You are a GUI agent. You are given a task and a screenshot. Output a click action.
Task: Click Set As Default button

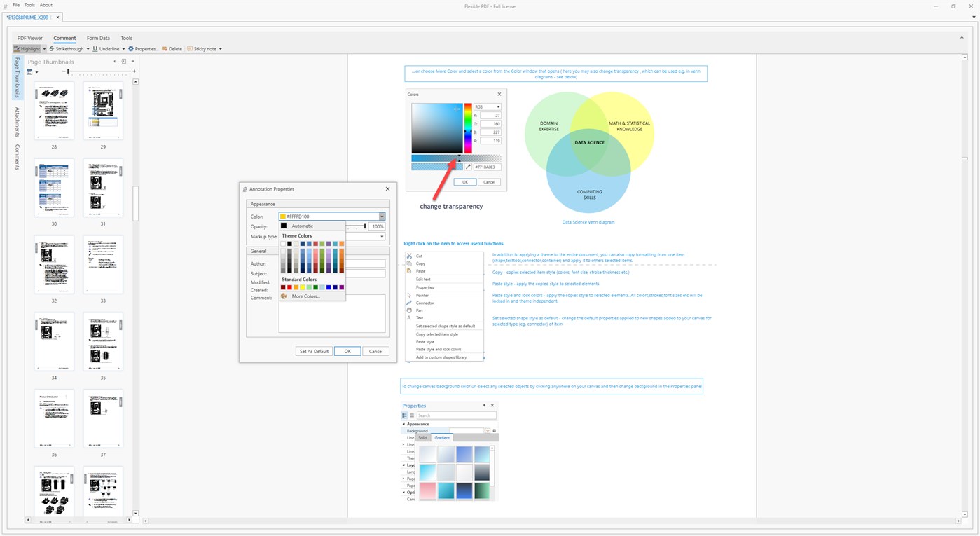point(314,351)
